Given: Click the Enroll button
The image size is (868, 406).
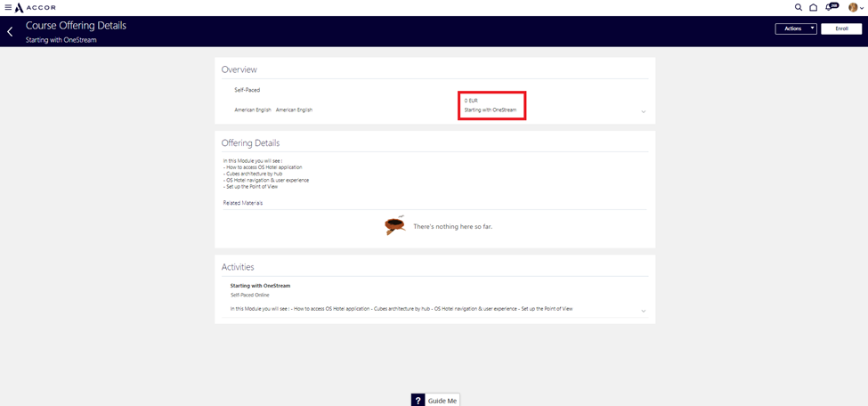Looking at the screenshot, I should point(841,28).
